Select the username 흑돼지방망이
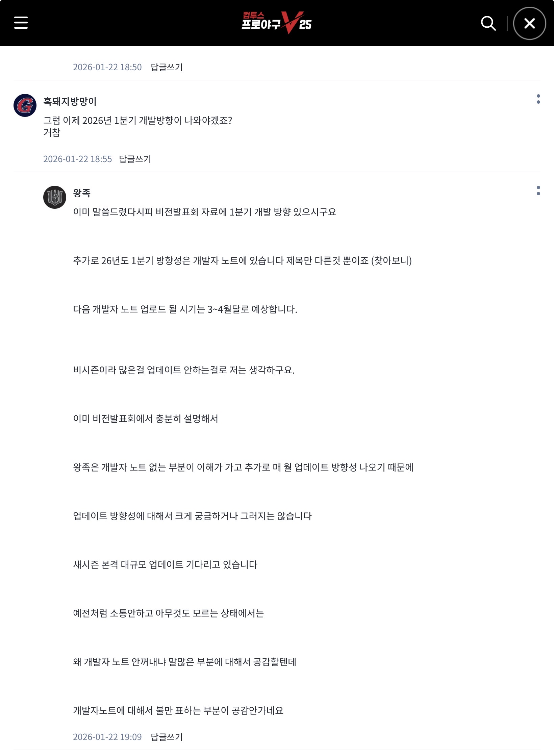 coord(70,101)
